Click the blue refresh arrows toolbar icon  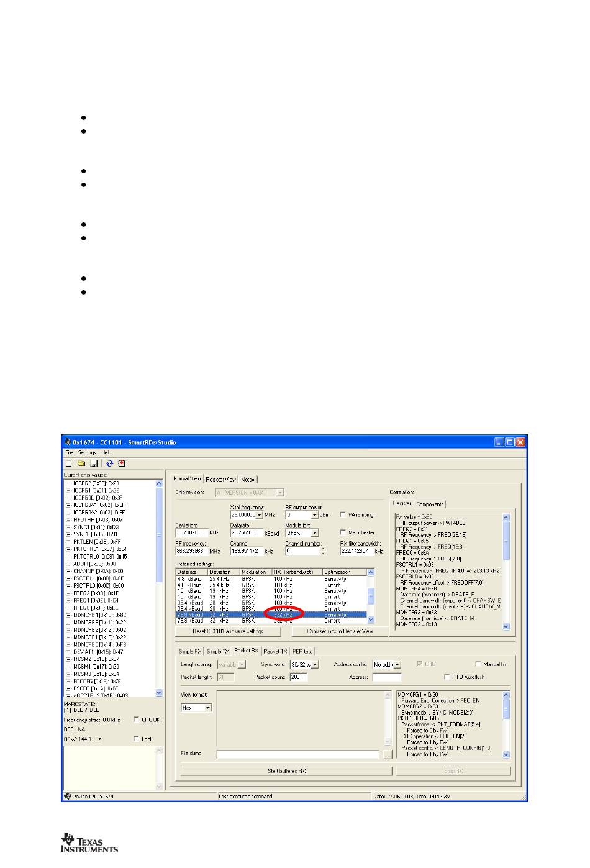point(110,464)
